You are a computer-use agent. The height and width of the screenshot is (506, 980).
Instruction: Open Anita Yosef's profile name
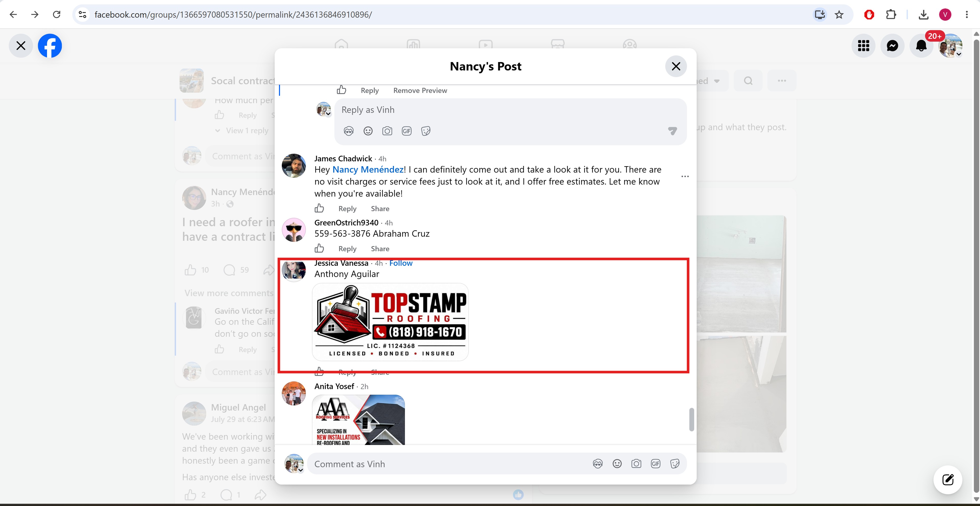click(x=334, y=386)
